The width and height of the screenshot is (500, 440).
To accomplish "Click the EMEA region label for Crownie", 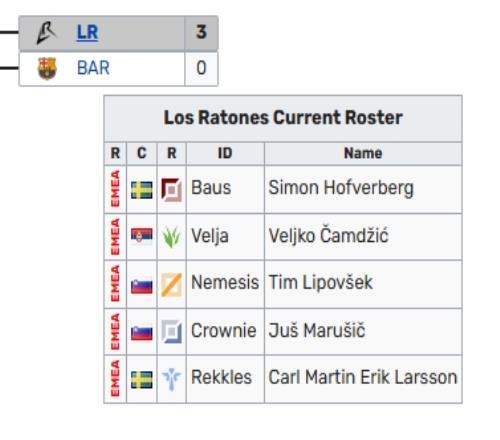I will click(x=115, y=331).
